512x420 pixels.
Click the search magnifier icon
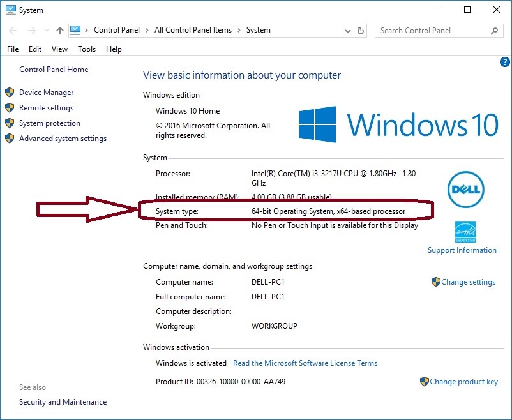tap(494, 31)
